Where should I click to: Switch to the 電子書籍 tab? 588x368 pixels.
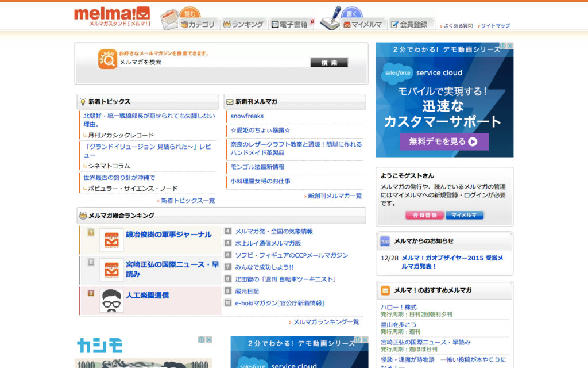[x=292, y=24]
